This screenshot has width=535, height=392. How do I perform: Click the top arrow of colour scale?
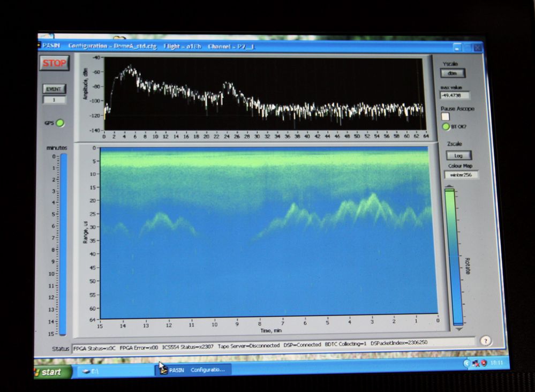click(x=450, y=187)
